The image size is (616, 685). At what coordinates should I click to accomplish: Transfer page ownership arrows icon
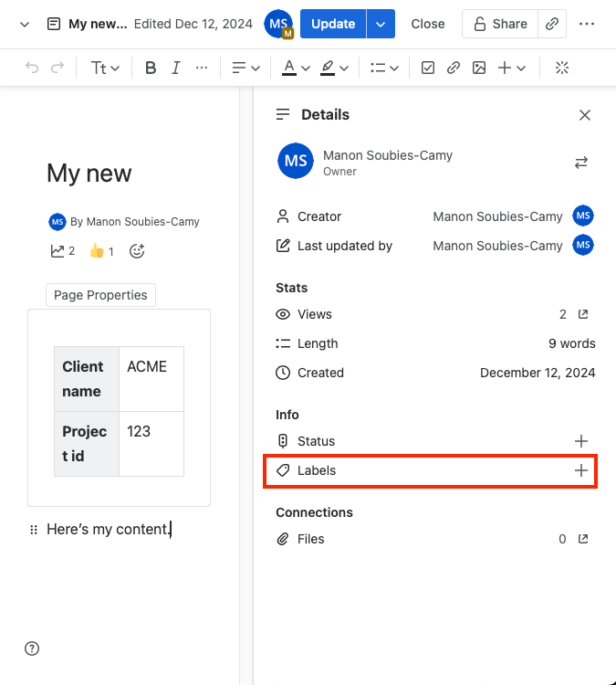pos(581,163)
